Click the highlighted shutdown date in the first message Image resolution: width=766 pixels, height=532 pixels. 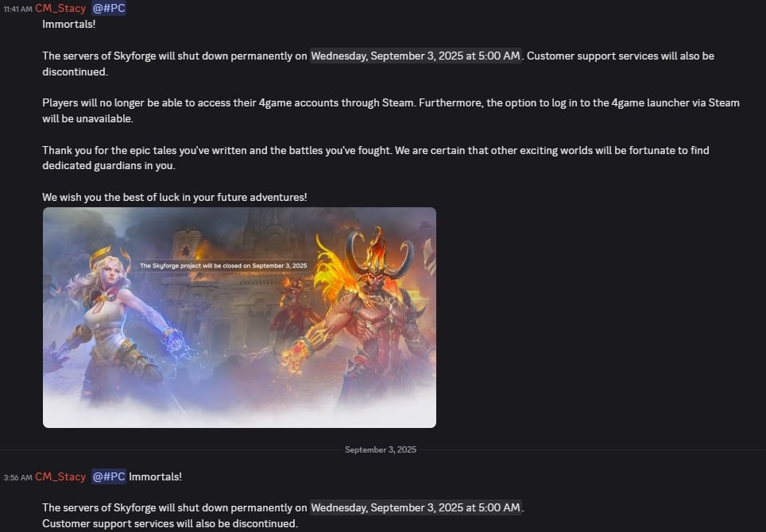point(416,56)
